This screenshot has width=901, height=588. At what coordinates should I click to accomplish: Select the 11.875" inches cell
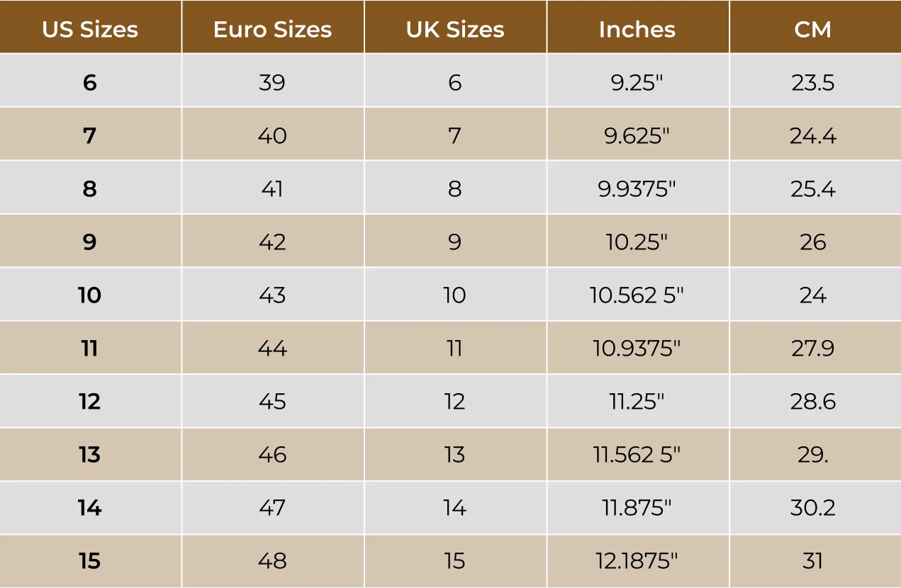637,507
